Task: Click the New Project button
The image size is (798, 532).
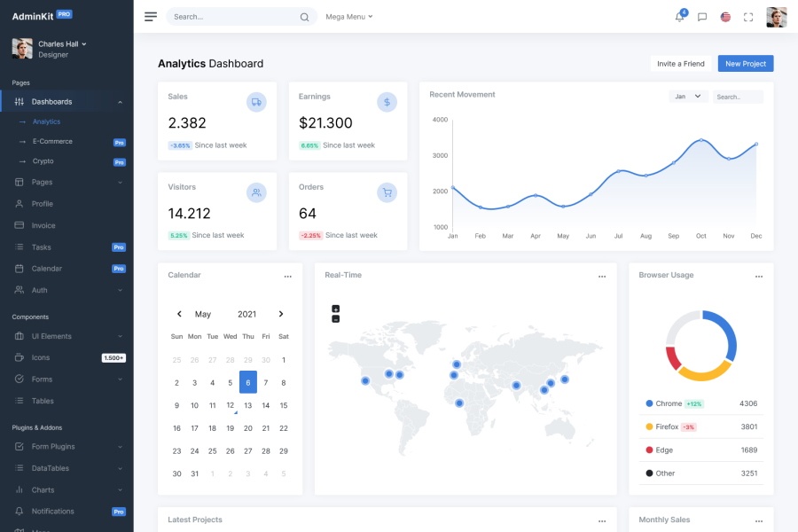Action: (x=745, y=63)
